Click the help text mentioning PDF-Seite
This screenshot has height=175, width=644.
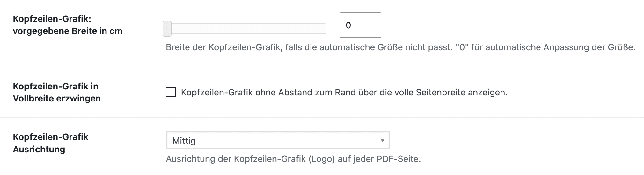[x=293, y=159]
